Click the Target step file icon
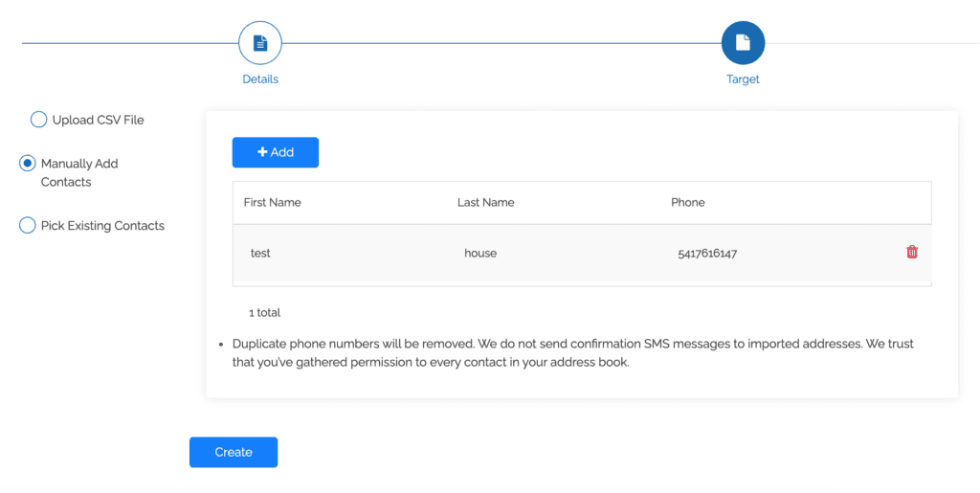 [743, 43]
